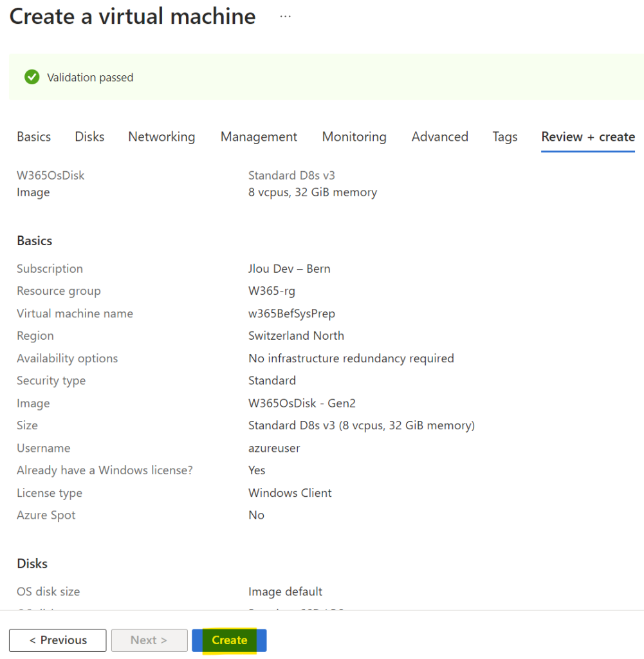Click the azureuser username value
Viewport: 644px width, 659px height.
tap(274, 448)
